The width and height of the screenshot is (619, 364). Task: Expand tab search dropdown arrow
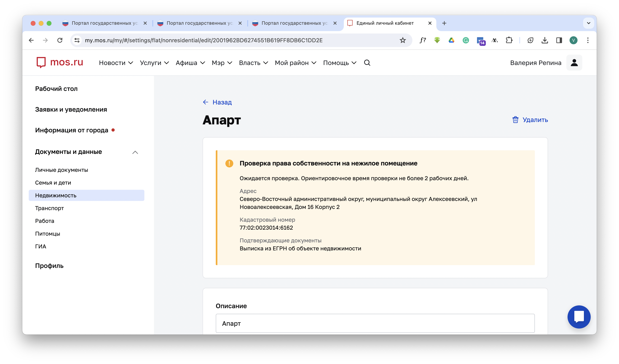coord(588,23)
